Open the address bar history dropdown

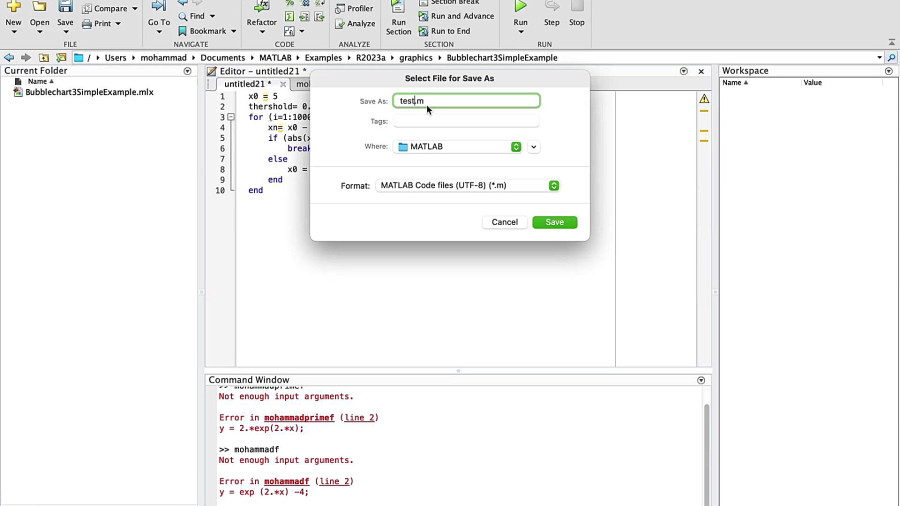point(879,57)
